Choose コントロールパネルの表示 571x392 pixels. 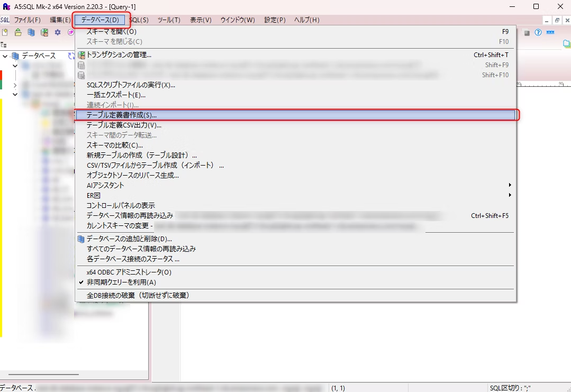[x=296, y=206]
